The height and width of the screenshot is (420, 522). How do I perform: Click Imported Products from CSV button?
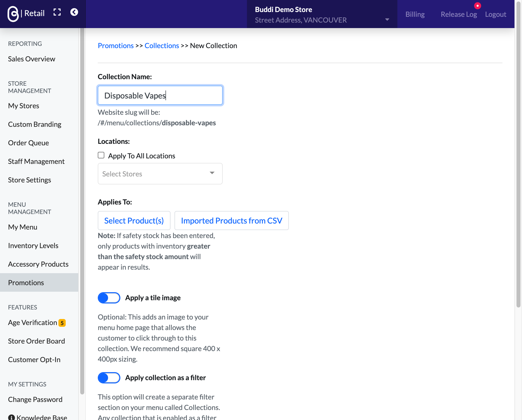(231, 221)
